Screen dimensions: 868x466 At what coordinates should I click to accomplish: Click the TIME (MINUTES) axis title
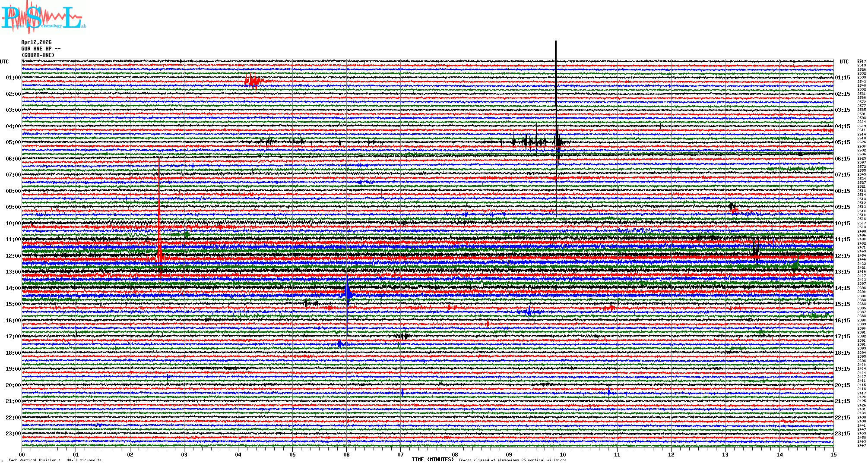coord(433,460)
